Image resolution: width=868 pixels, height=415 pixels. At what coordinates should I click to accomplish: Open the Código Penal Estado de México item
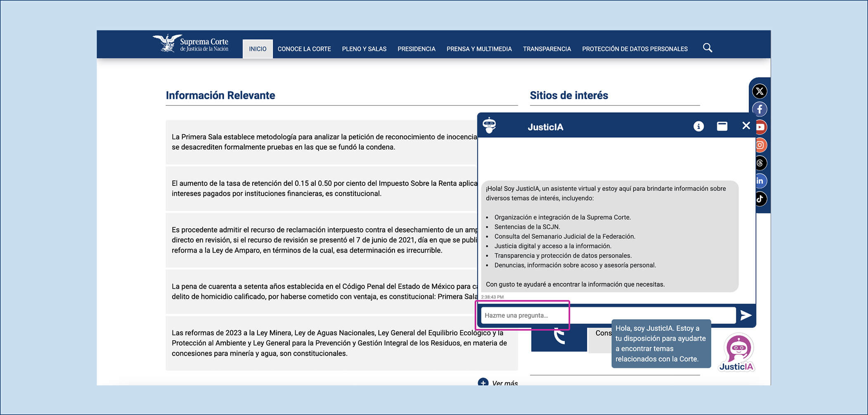[322, 292]
